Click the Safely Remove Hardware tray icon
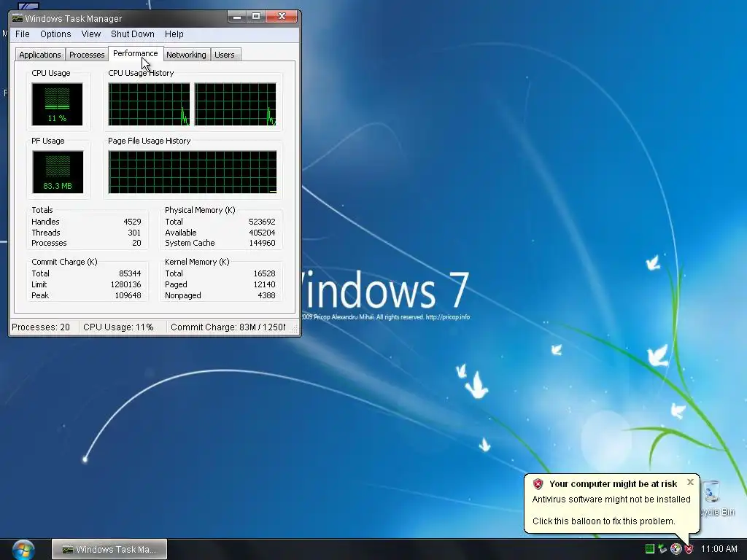 point(662,548)
